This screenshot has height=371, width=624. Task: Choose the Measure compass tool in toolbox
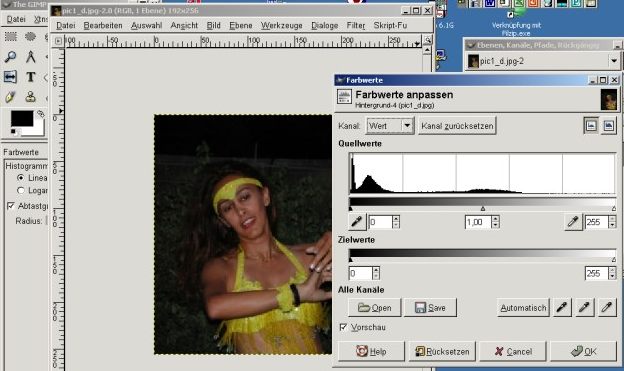pyautogui.click(x=30, y=57)
